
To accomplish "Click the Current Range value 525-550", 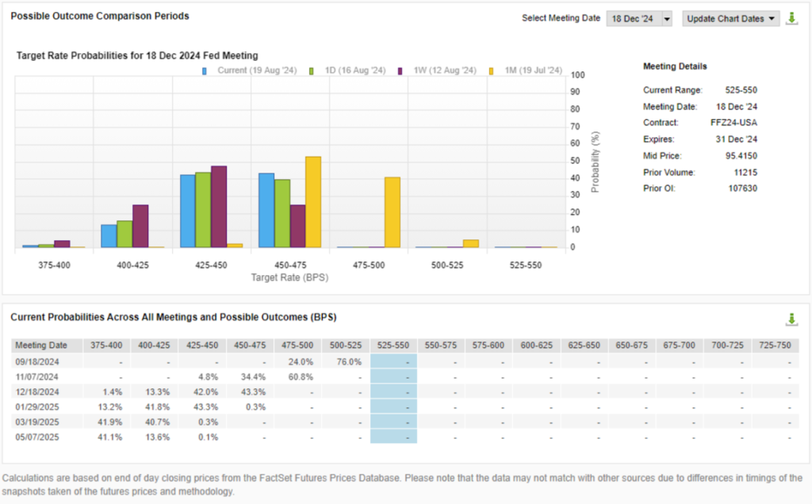I will (x=741, y=90).
